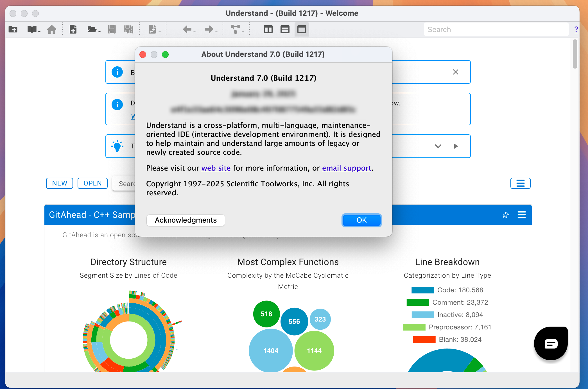Click the blue 556 complexity bubble
This screenshot has height=389, width=588.
pyautogui.click(x=294, y=322)
